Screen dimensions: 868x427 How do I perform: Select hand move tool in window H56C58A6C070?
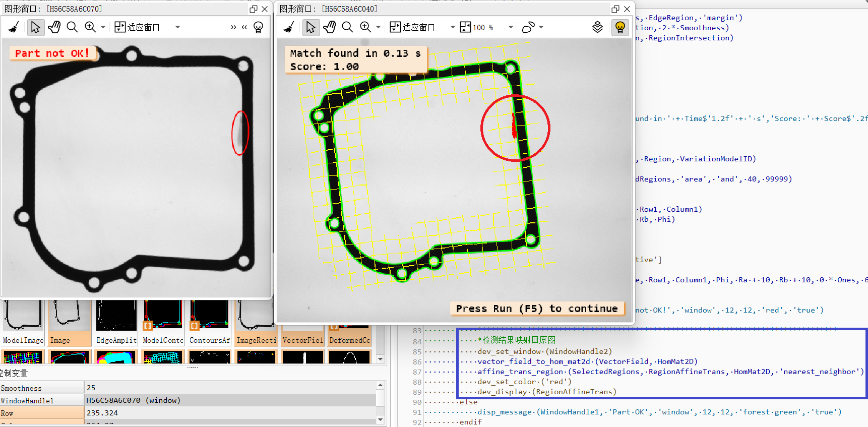[54, 27]
